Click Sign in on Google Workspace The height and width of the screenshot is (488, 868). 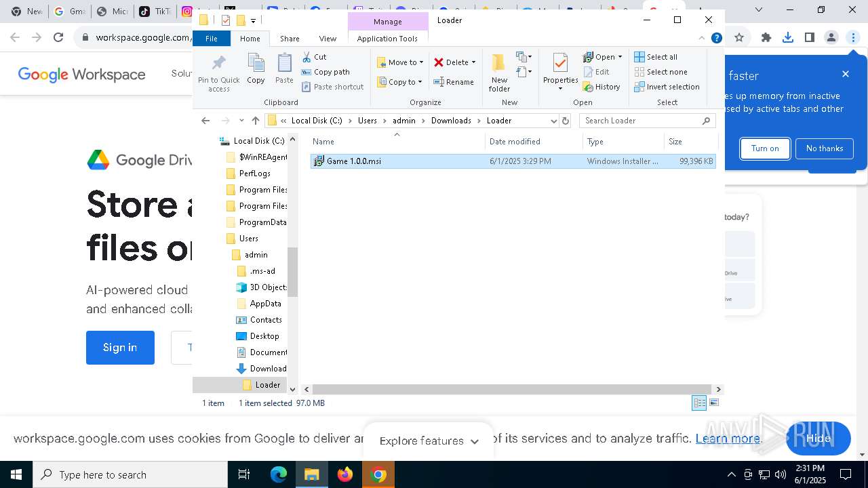coord(120,348)
